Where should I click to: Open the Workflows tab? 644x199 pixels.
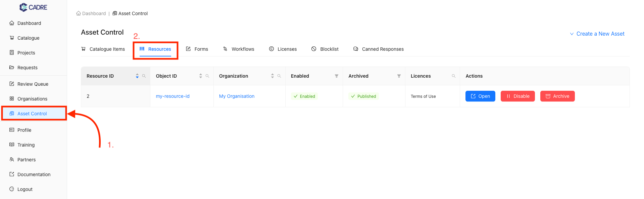point(239,49)
